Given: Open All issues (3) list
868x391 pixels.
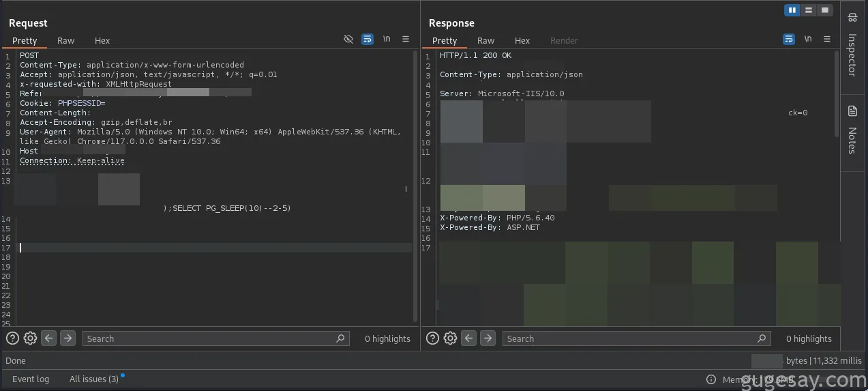Looking at the screenshot, I should pyautogui.click(x=94, y=379).
